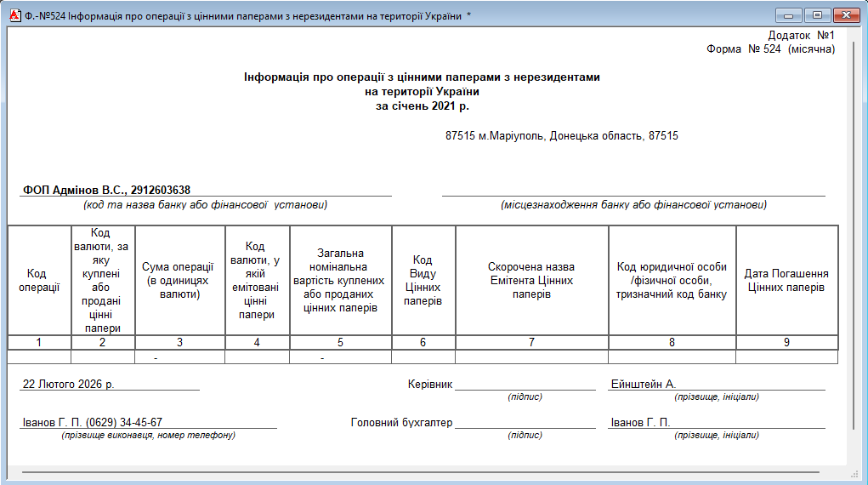Select the 'ФОП Адмінов В.С.' institution name field
868x485 pixels.
click(x=106, y=191)
